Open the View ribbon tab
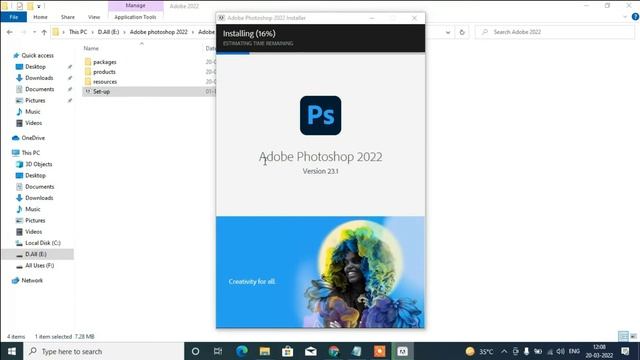 point(94,17)
